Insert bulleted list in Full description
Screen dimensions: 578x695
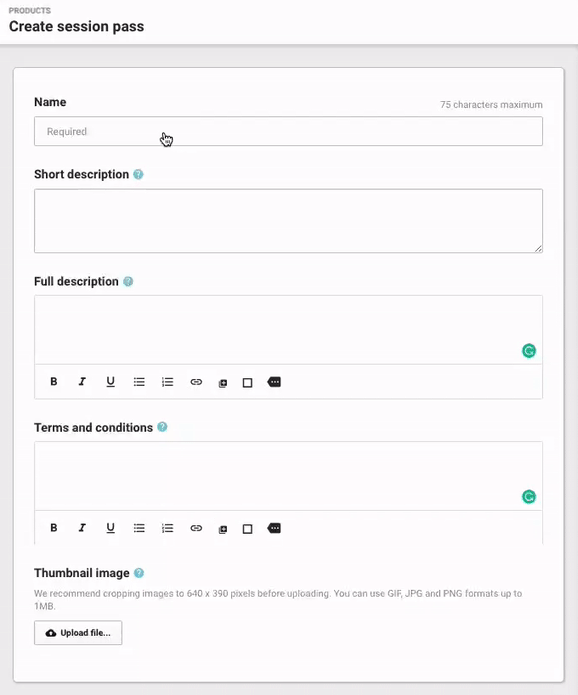pos(139,382)
